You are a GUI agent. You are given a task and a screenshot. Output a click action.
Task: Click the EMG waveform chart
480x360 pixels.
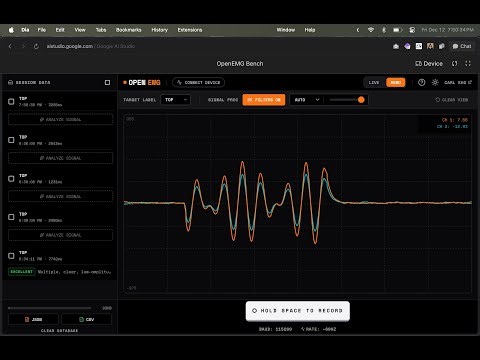298,204
